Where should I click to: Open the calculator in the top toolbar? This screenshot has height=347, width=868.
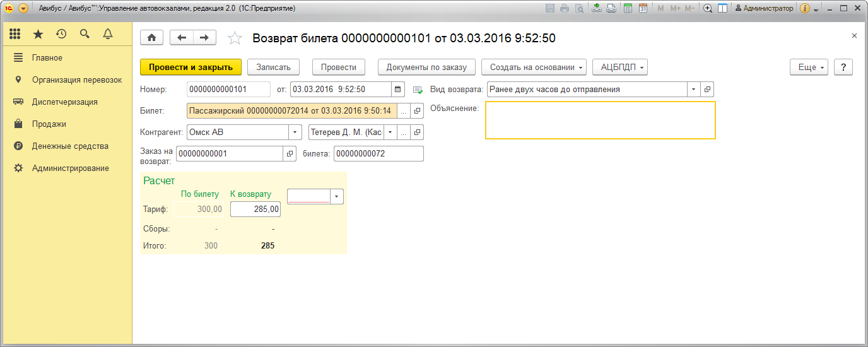628,8
